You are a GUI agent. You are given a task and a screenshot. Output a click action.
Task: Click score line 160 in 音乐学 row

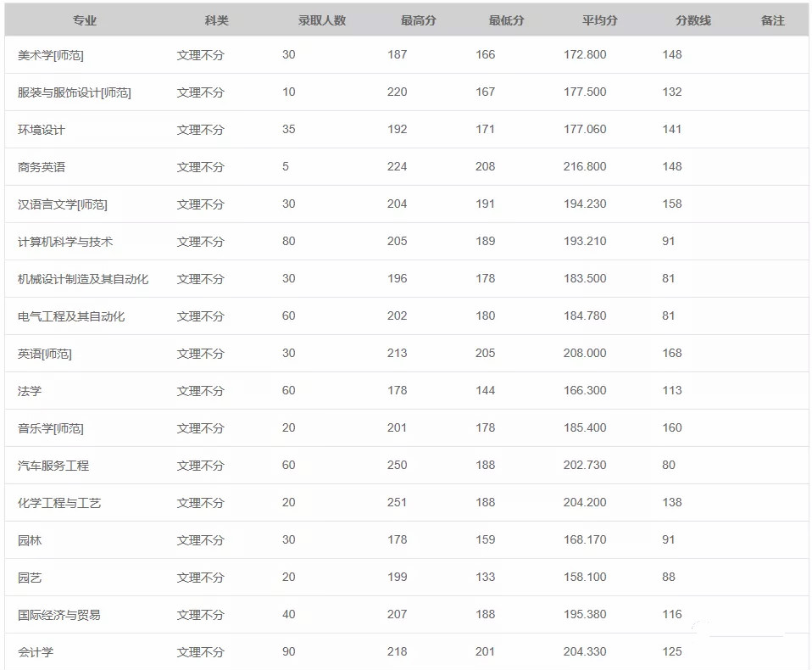(671, 427)
